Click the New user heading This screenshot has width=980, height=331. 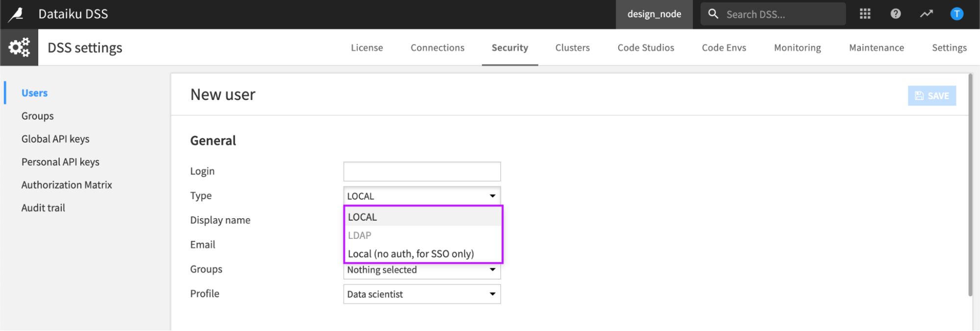pos(223,95)
